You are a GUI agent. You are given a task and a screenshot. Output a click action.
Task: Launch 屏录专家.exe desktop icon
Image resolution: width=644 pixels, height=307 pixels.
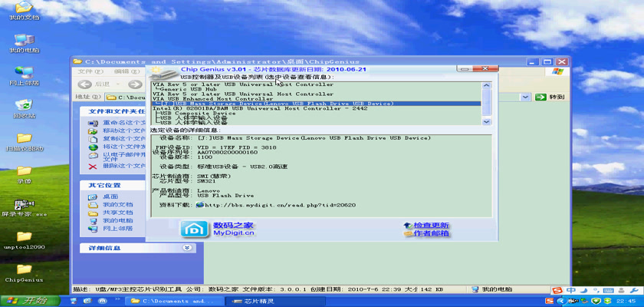tap(24, 207)
